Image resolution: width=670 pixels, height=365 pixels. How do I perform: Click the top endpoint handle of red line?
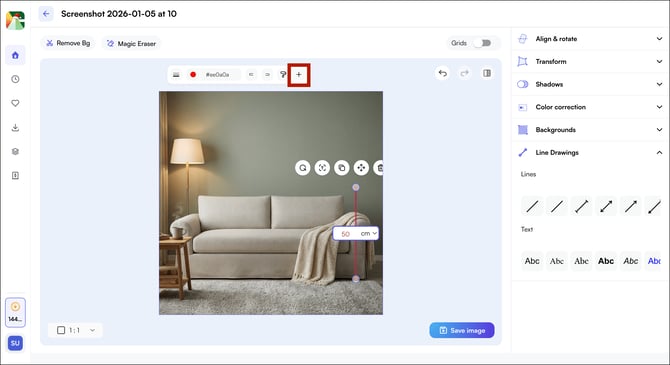[356, 187]
